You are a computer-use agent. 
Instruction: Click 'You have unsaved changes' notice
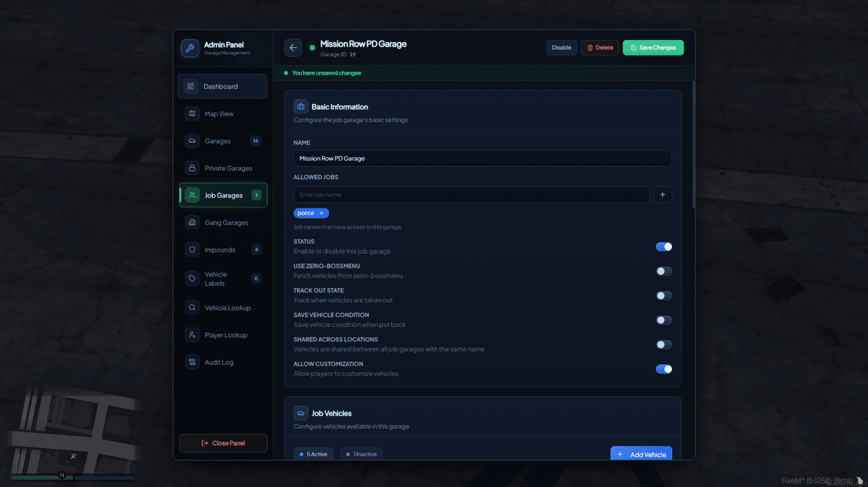pyautogui.click(x=326, y=73)
